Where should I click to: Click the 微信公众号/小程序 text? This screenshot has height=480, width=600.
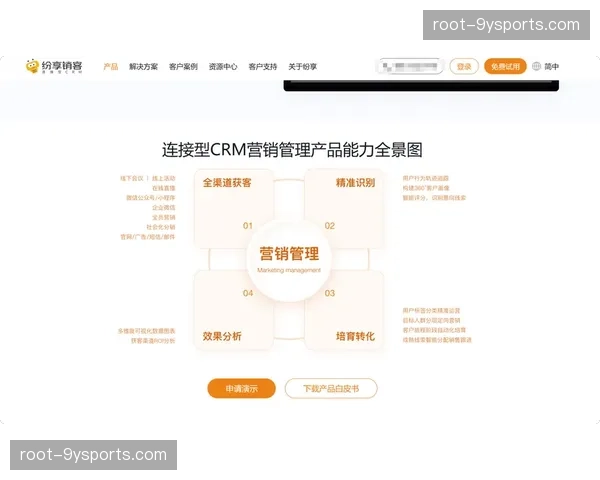150,198
